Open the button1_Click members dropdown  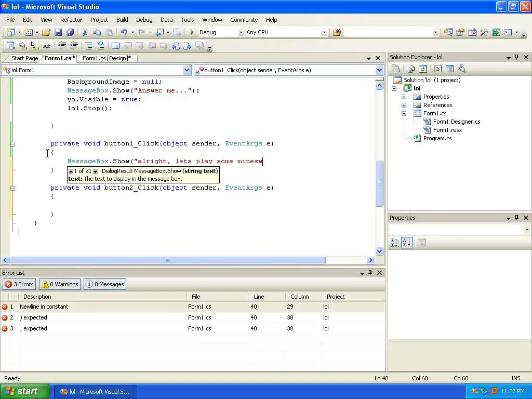pyautogui.click(x=379, y=70)
